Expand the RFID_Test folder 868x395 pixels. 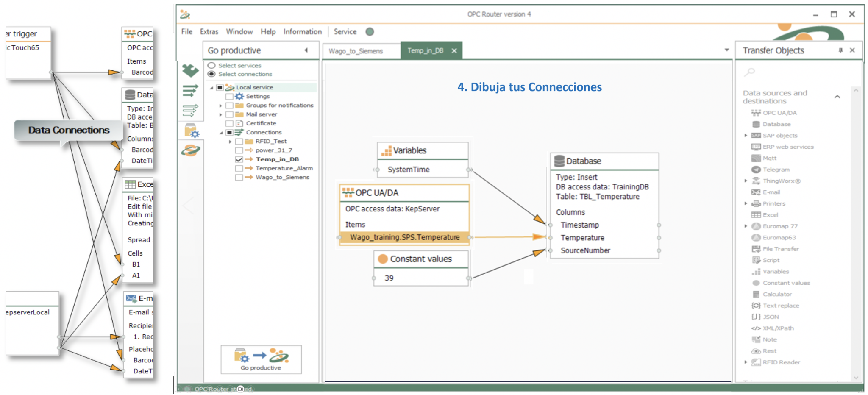(x=230, y=142)
